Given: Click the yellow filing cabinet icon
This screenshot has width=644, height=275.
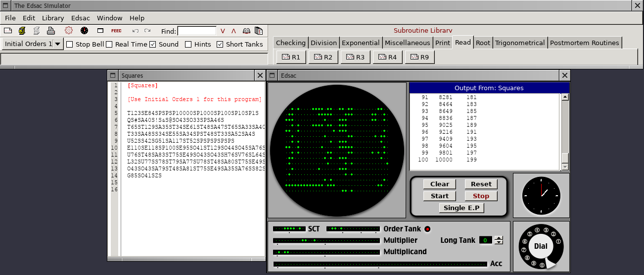Looking at the screenshot, I should tap(22, 31).
